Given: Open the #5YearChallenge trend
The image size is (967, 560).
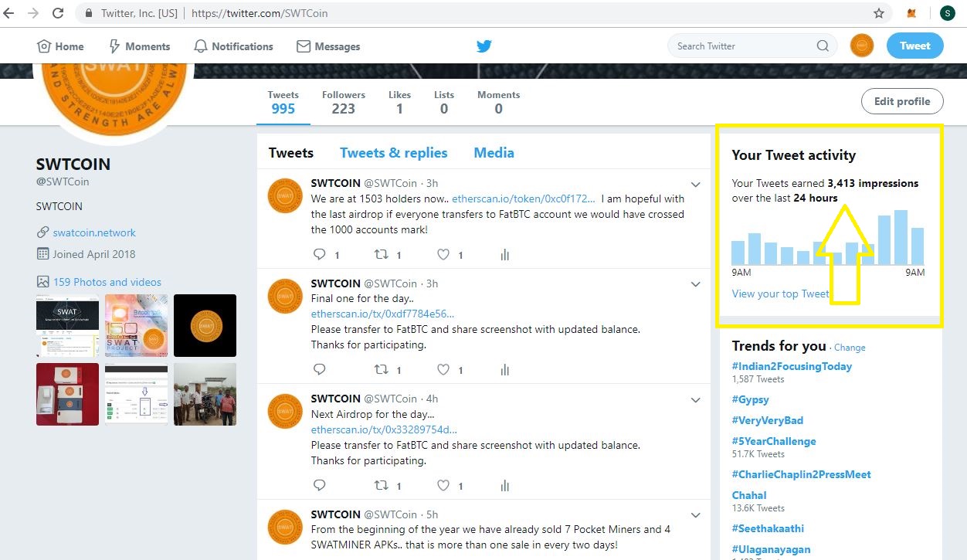Looking at the screenshot, I should [x=774, y=441].
